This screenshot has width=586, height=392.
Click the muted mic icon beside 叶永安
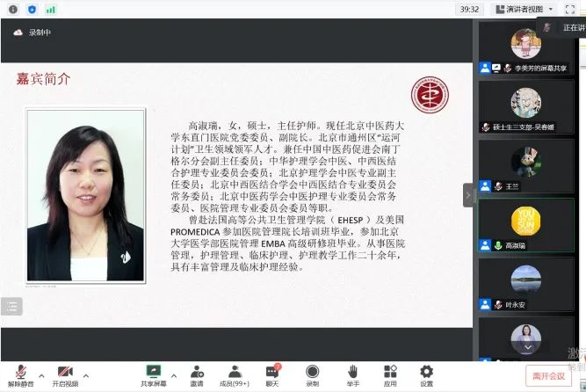click(498, 304)
